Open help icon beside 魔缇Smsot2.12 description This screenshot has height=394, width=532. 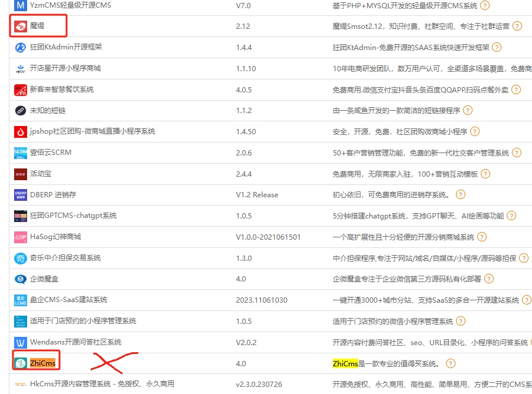point(517,26)
